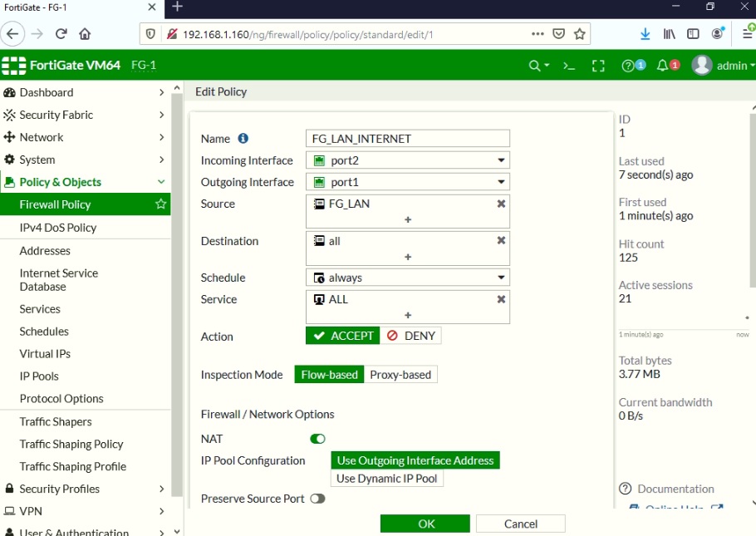Click OK to save the policy
This screenshot has height=536, width=756.
click(425, 524)
